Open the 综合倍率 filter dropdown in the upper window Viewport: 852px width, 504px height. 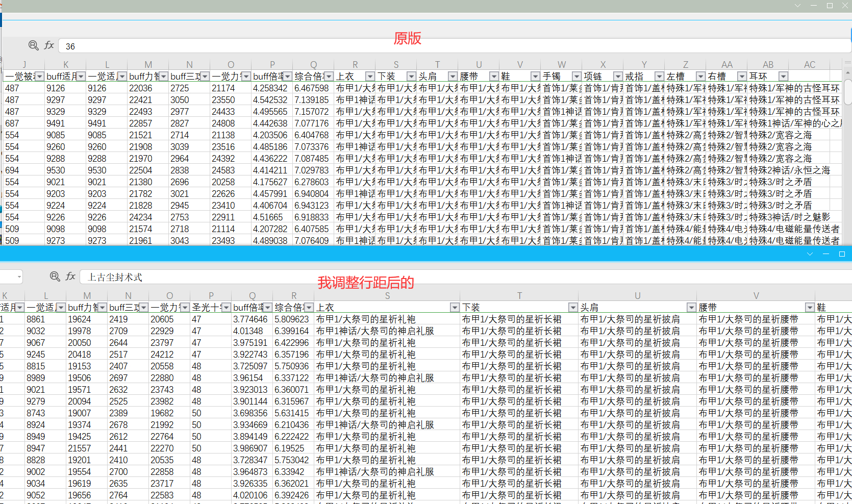329,77
